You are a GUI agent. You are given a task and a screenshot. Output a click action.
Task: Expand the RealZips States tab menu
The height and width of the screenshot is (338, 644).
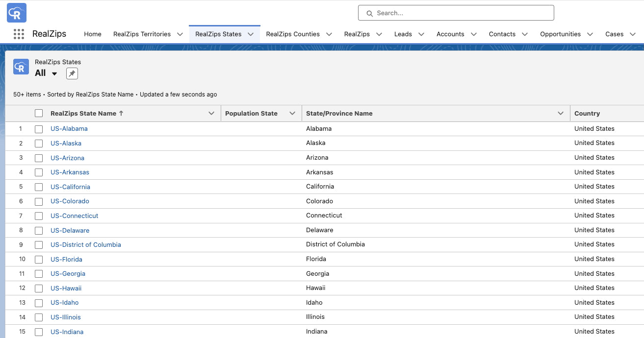point(251,34)
